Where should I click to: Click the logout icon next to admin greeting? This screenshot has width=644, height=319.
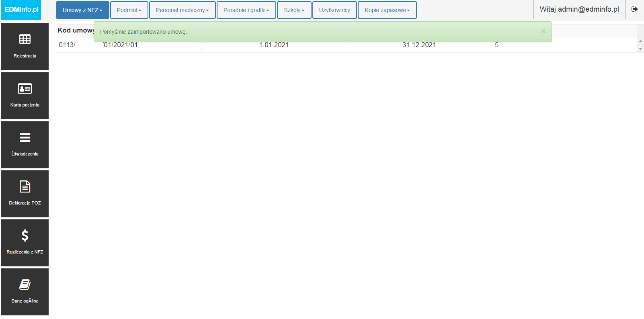point(635,9)
